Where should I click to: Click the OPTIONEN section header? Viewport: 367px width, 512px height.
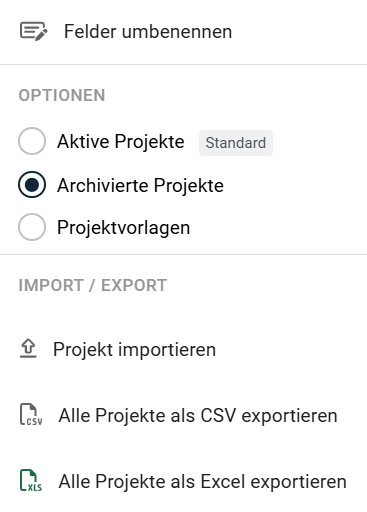click(x=62, y=95)
